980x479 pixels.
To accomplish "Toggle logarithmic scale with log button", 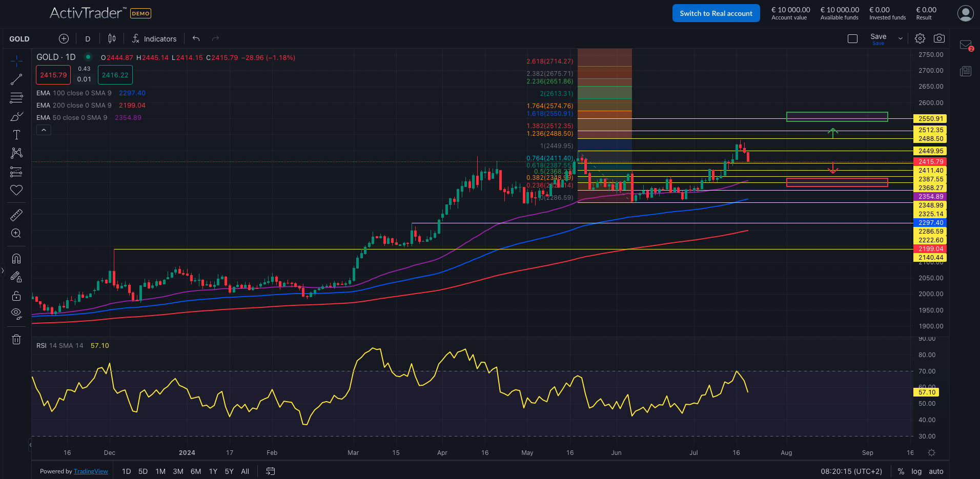I will click(x=916, y=471).
